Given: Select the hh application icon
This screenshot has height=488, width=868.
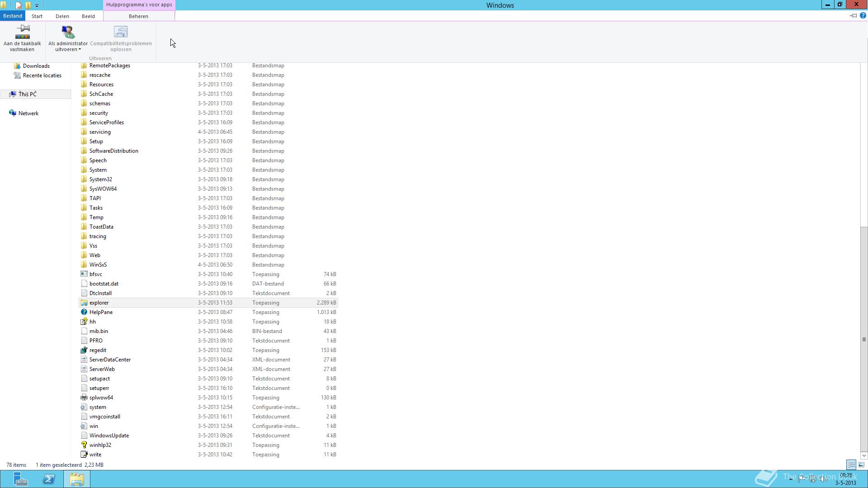Looking at the screenshot, I should pyautogui.click(x=84, y=322).
